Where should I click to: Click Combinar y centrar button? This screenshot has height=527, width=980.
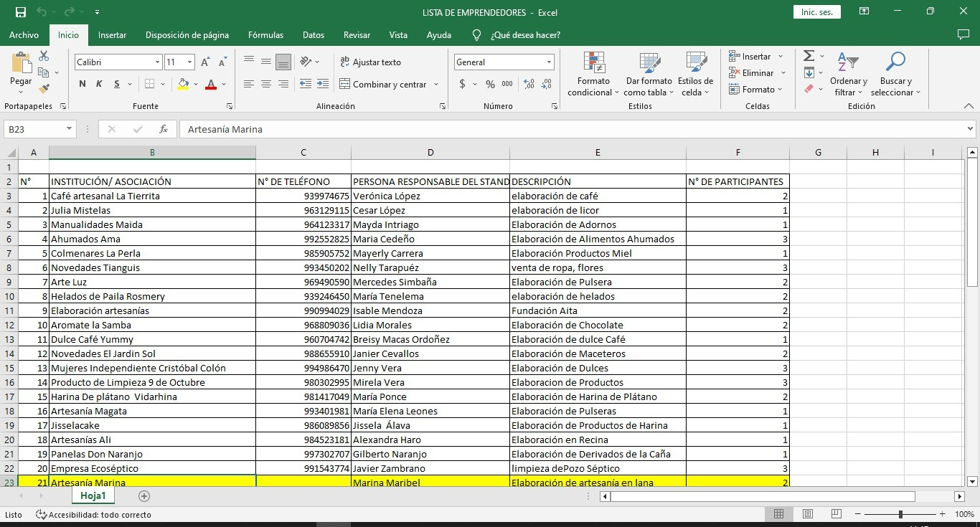[382, 84]
